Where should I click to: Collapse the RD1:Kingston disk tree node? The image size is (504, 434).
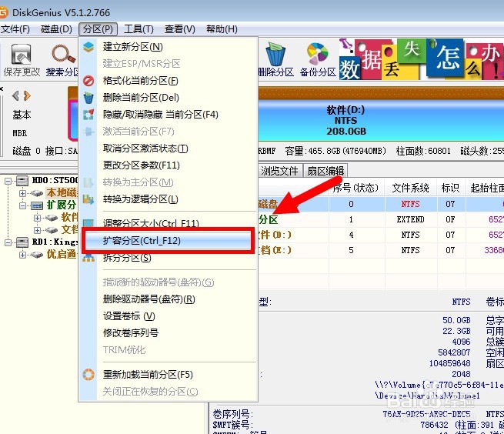[8, 242]
